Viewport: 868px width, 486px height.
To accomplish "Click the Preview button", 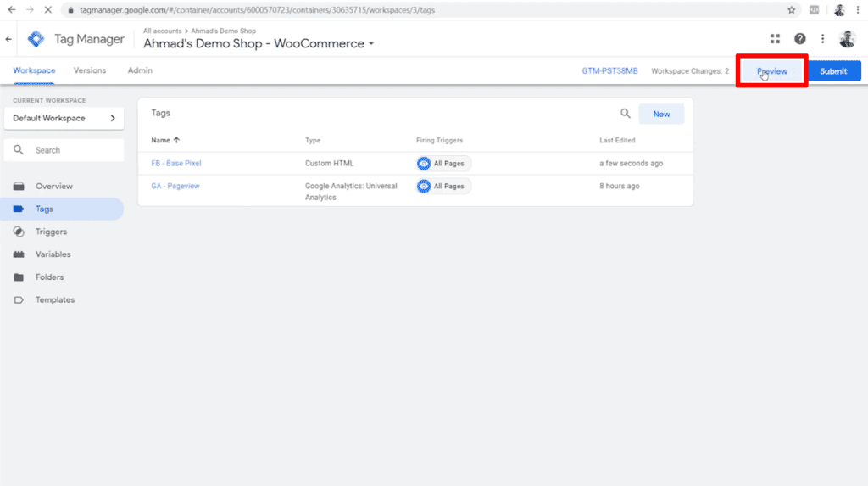I will tap(772, 71).
